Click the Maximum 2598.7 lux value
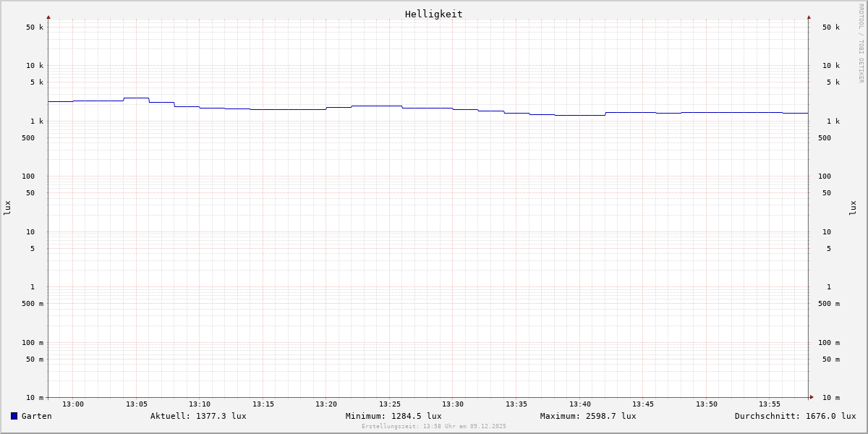The image size is (868, 434). pos(588,416)
